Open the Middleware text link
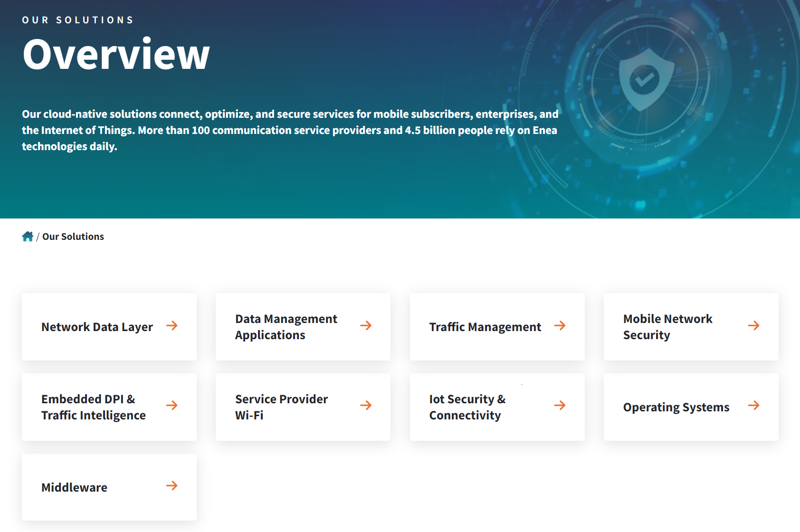Viewport: 800px width, 532px height. point(74,487)
